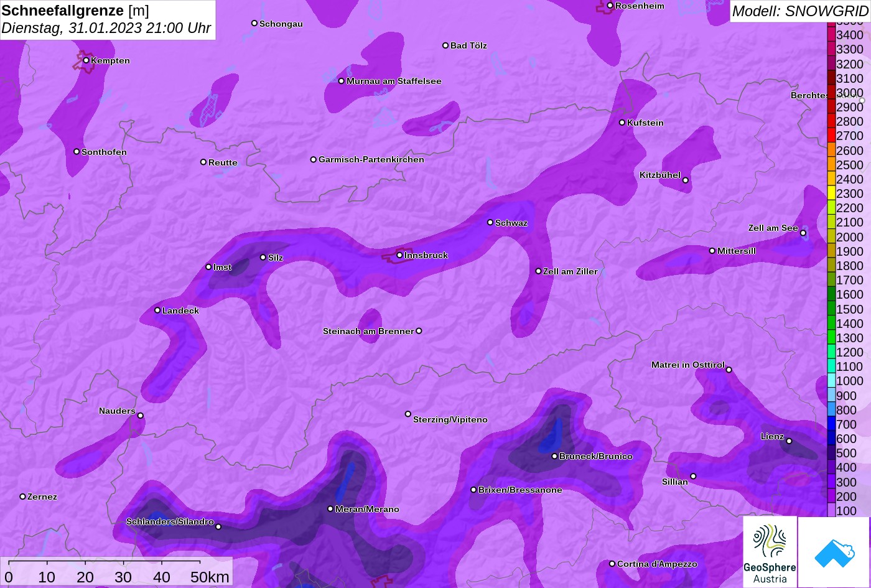Click the blue cloud logo icon
871x588 pixels.
coord(834,552)
